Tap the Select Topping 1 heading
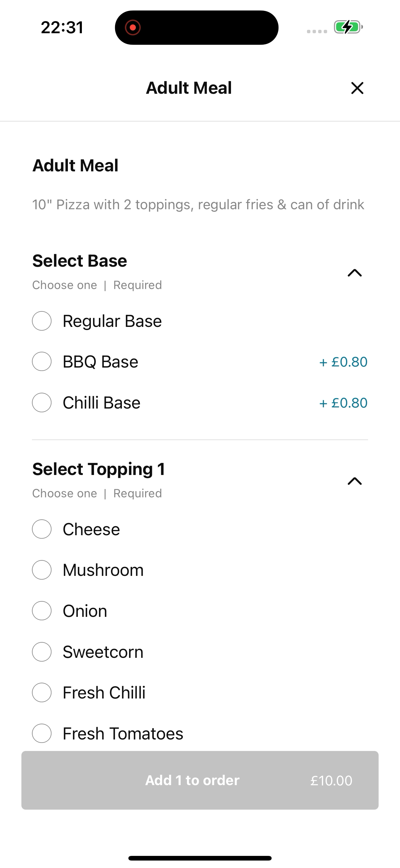 coord(99,469)
